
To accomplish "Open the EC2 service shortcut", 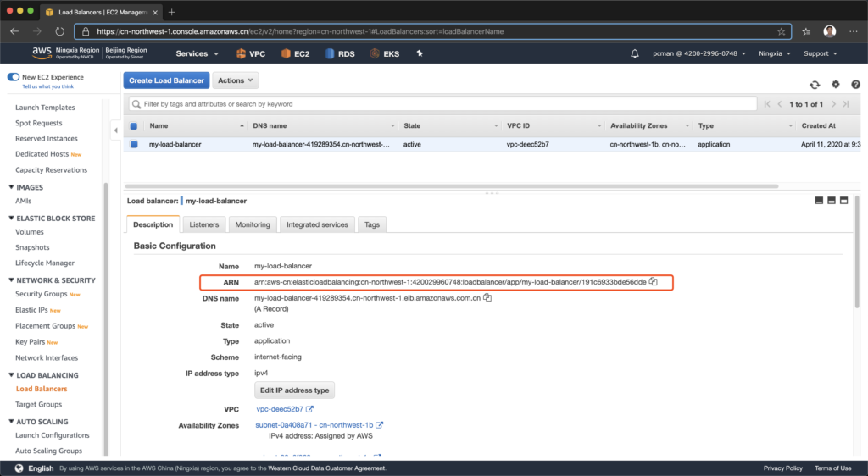I will point(294,53).
